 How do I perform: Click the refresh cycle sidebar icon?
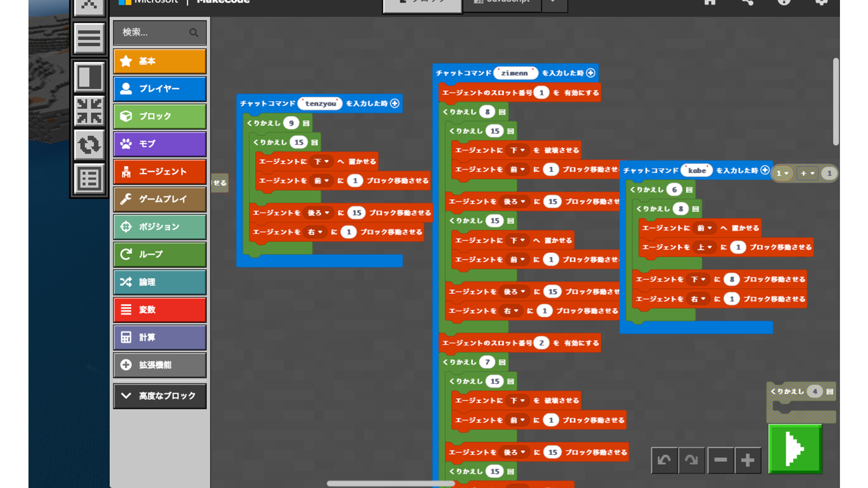pos(89,145)
